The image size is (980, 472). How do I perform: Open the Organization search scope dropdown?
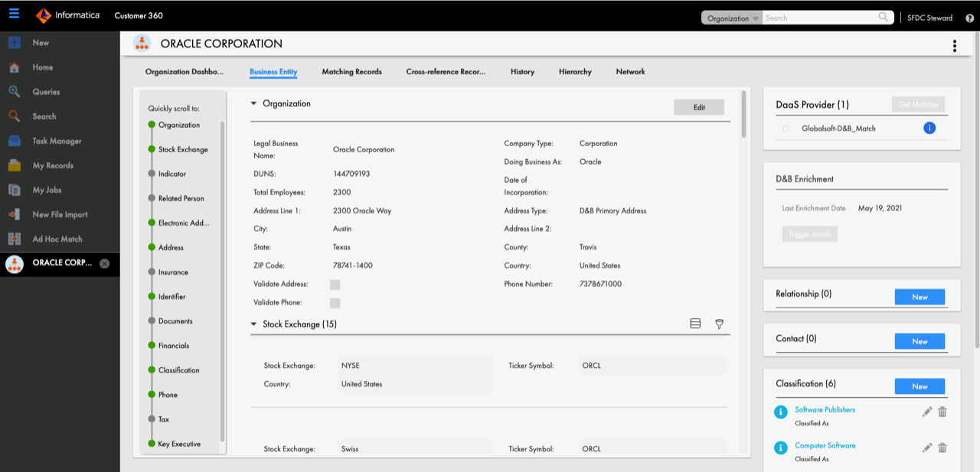[732, 18]
